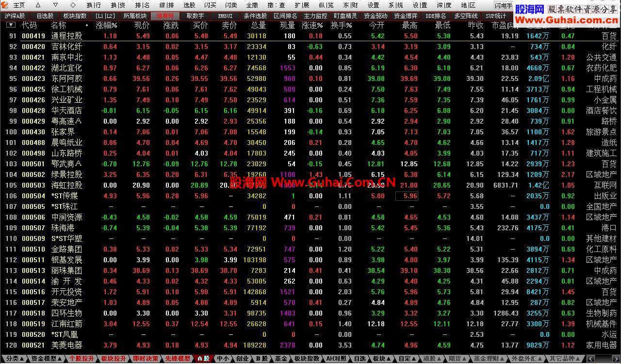This screenshot has height=364, width=621.
Task: Click the left arrow of the bottom scrollbar
Action: (591, 359)
